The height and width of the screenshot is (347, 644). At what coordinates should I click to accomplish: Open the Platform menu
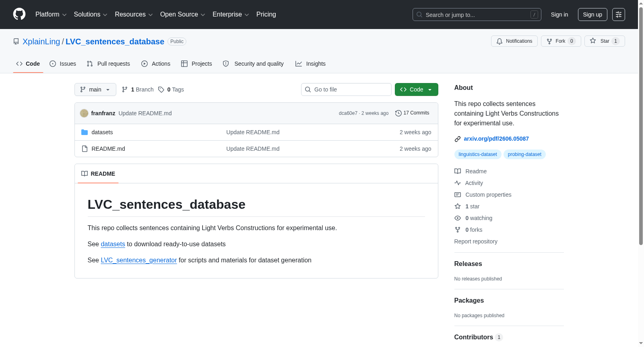coord(51,15)
